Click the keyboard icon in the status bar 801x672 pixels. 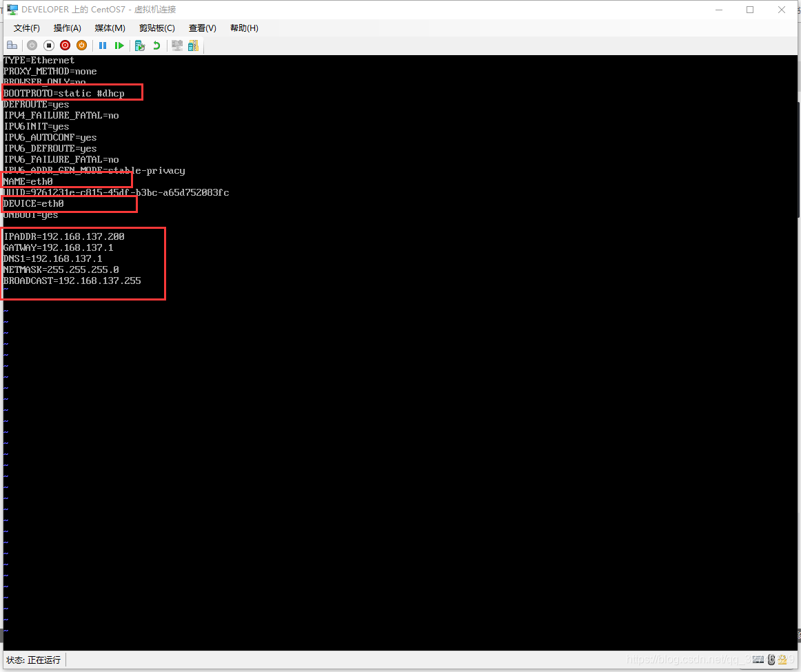[x=758, y=660]
